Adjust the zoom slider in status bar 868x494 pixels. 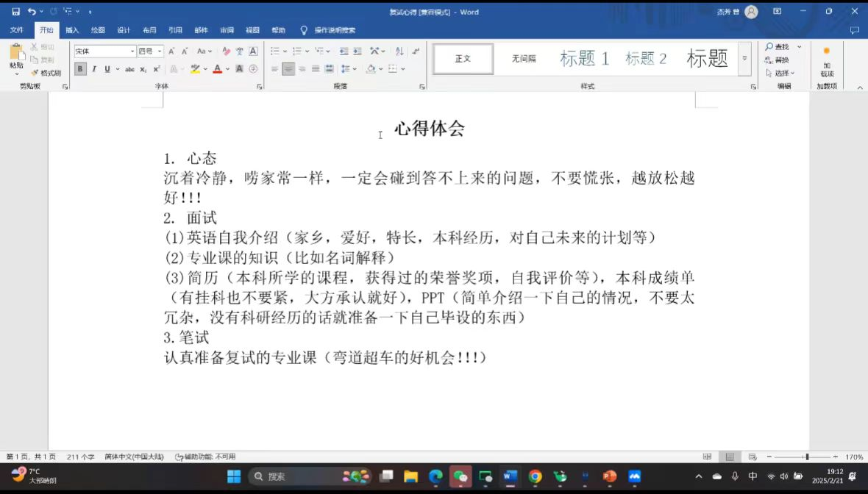tap(807, 457)
